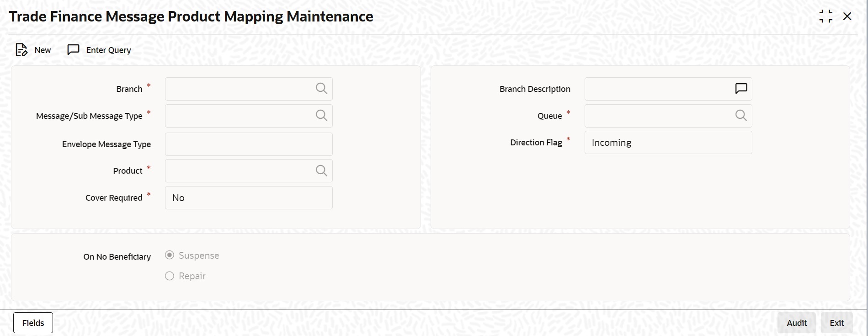Select the Suspense radio button
Image resolution: width=868 pixels, height=336 pixels.
click(169, 255)
